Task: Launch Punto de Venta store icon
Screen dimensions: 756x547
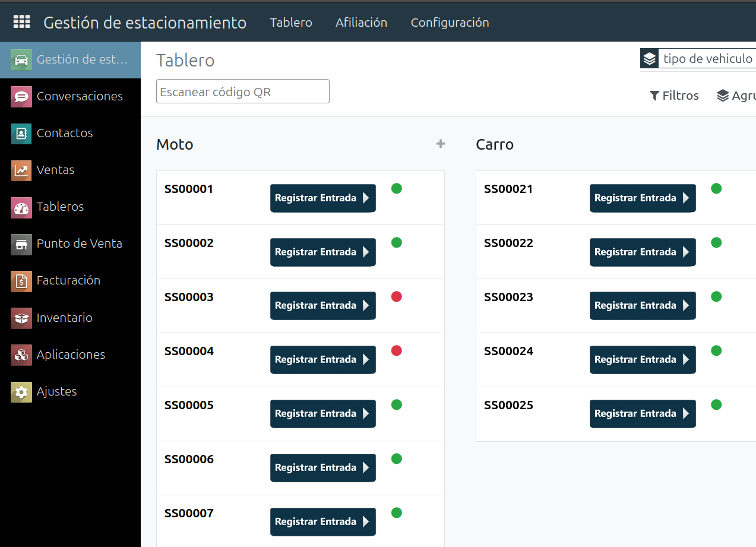Action: point(21,244)
